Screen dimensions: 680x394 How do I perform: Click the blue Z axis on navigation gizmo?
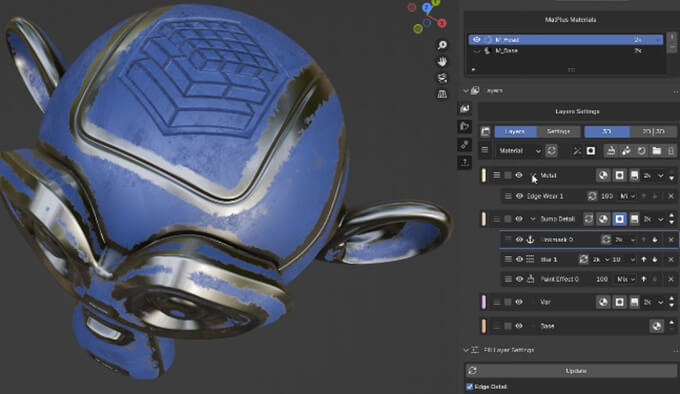tap(426, 7)
